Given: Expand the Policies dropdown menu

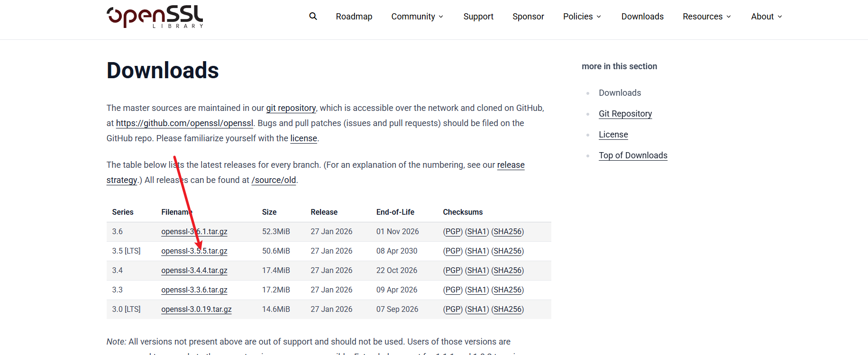Looking at the screenshot, I should click(x=582, y=17).
